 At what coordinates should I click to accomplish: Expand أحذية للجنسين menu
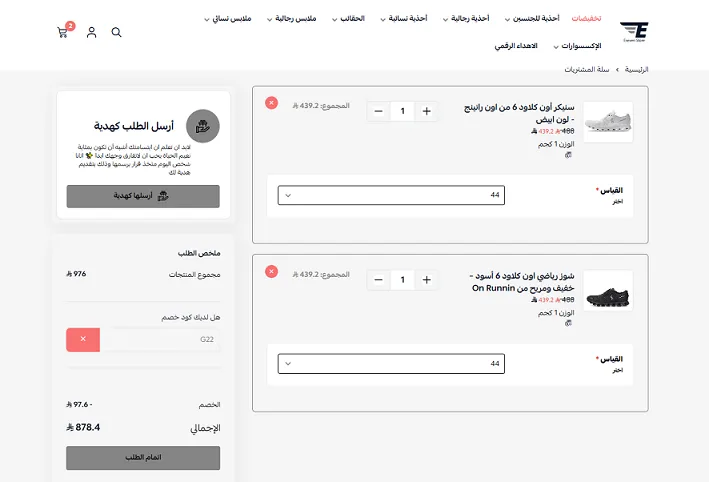tap(532, 19)
